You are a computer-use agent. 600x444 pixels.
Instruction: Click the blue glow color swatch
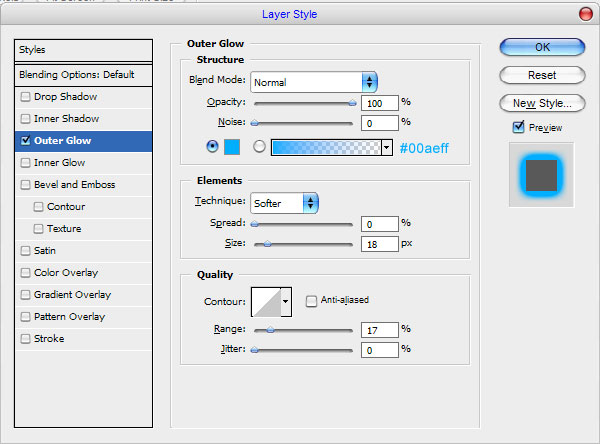(232, 147)
